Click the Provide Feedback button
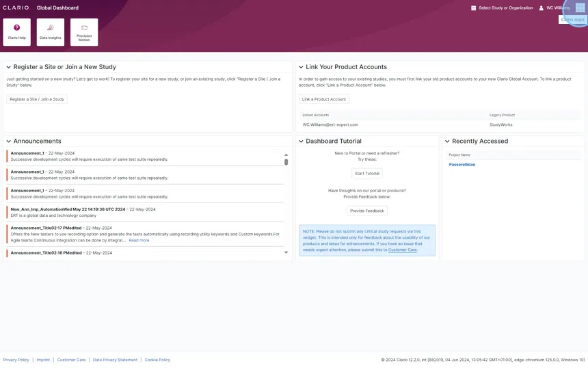 point(367,211)
